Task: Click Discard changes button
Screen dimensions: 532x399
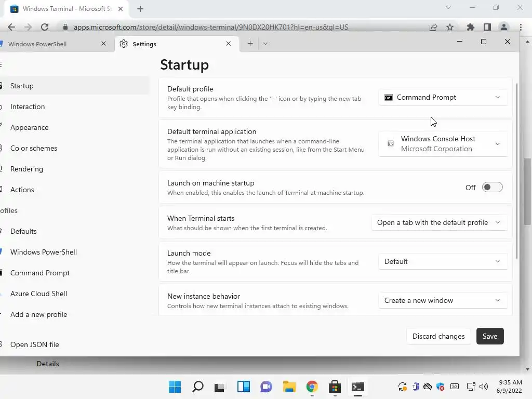Action: click(438, 336)
